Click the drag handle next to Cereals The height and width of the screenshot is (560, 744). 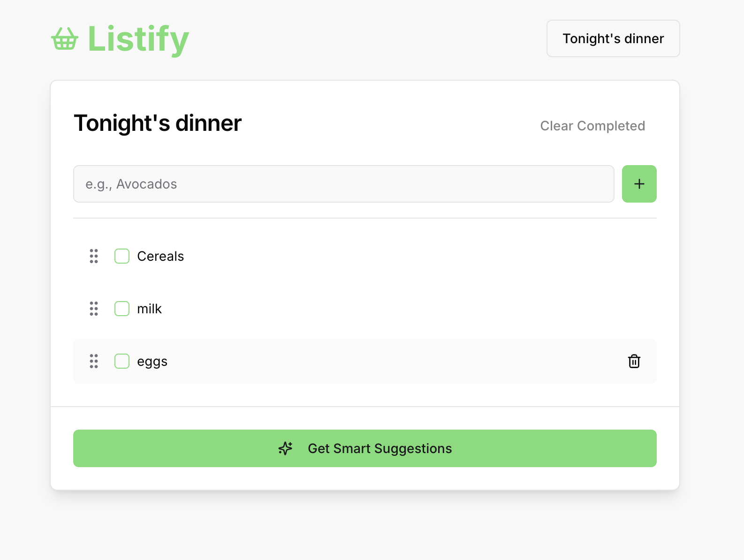(x=93, y=256)
